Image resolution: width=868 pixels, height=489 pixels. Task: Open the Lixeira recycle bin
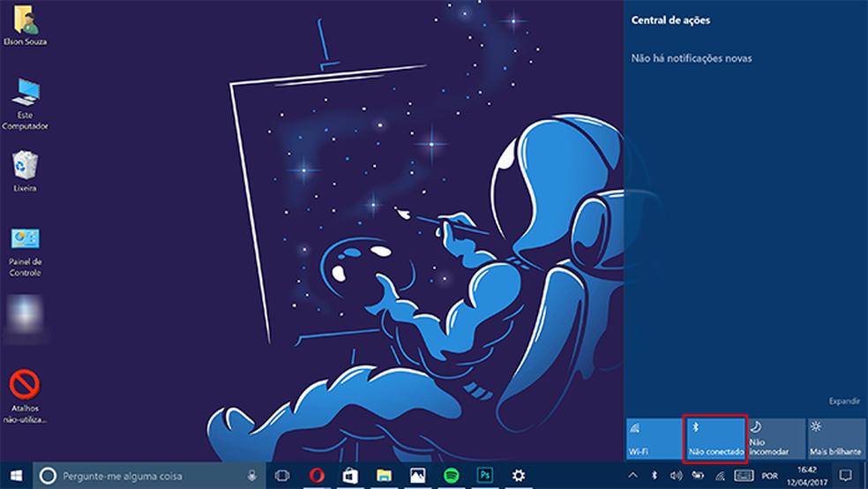coord(25,171)
